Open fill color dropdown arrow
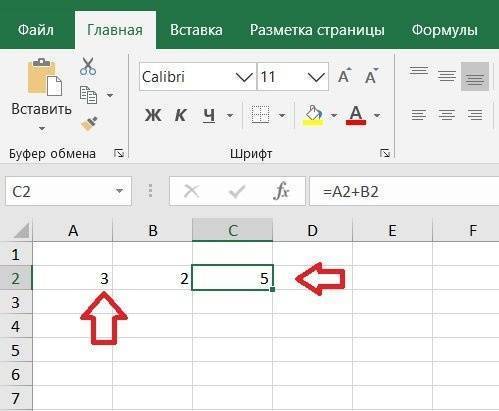This screenshot has width=499, height=411. coord(334,116)
